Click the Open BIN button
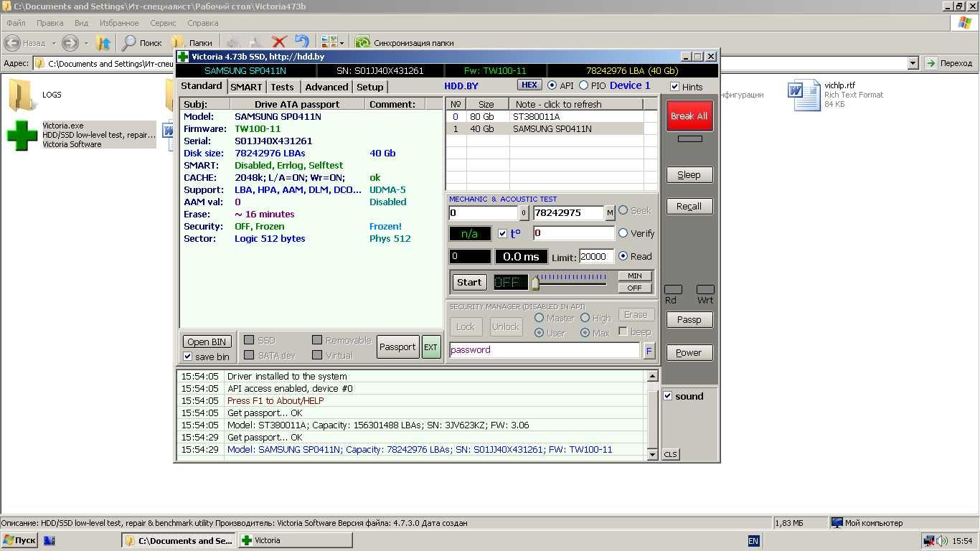Viewport: 980px width, 551px height. 207,342
